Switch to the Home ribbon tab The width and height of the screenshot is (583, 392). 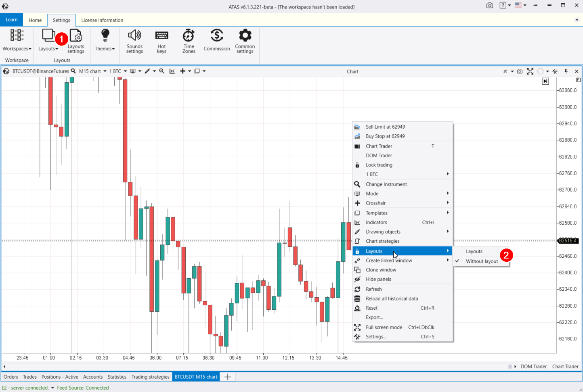tap(35, 20)
